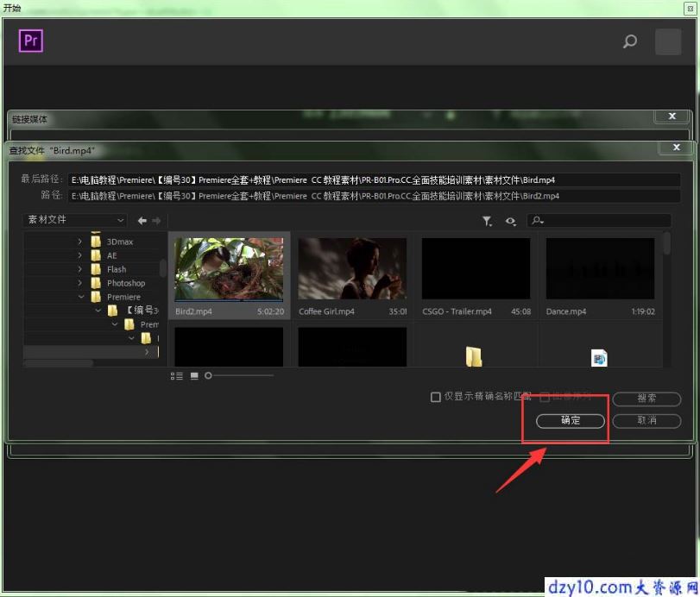Screen dimensions: 700x597
Task: Enable 'show exact name matches only' checkbox
Action: (435, 397)
